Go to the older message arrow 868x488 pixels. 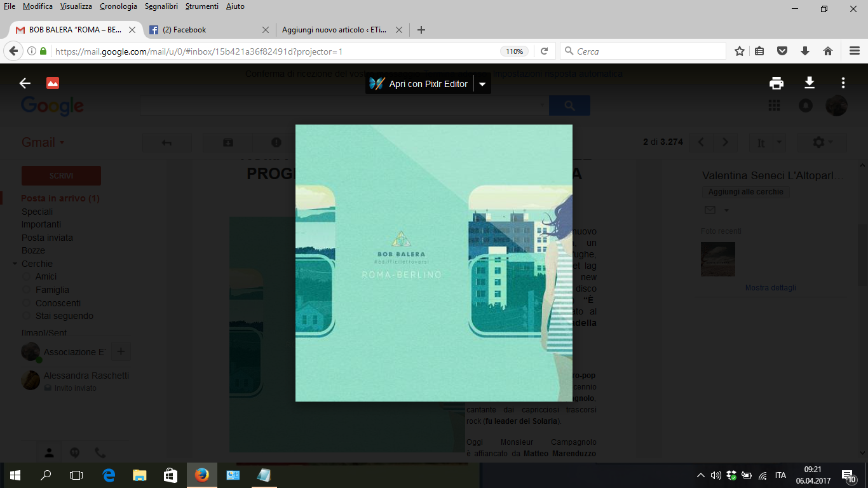(726, 142)
